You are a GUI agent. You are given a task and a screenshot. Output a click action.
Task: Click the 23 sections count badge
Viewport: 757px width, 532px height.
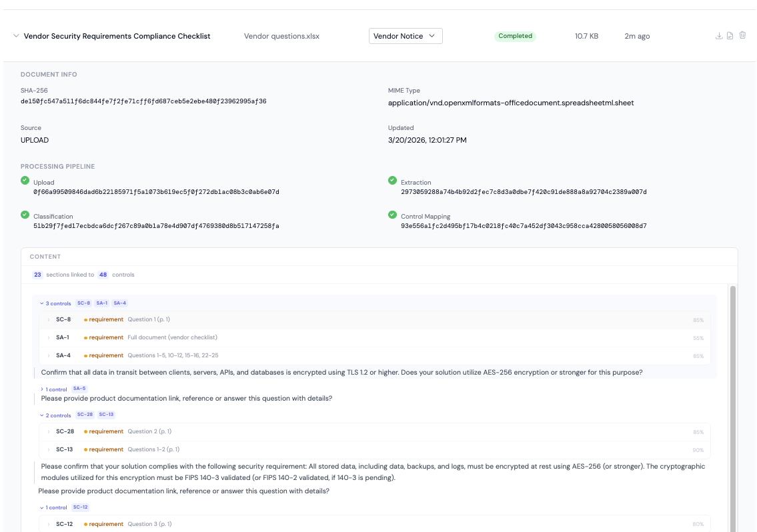click(x=37, y=275)
